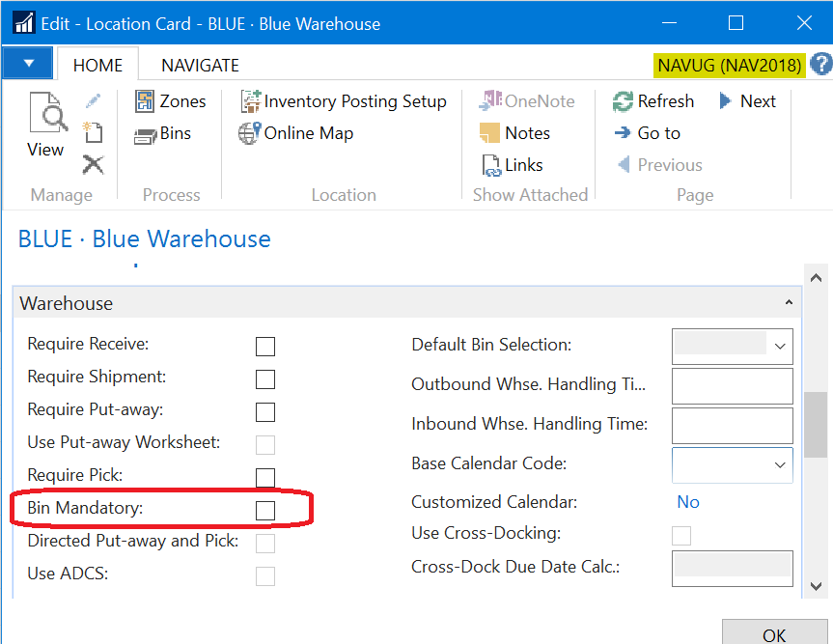The height and width of the screenshot is (644, 833).
Task: Click the Customized Calendar No link
Action: [x=688, y=502]
